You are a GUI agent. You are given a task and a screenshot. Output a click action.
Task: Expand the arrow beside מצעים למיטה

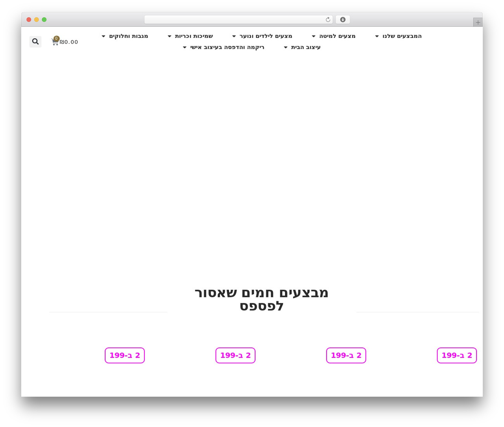click(314, 36)
